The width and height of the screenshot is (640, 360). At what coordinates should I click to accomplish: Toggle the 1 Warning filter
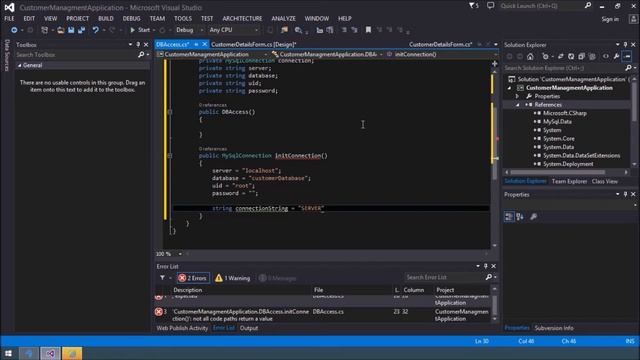coord(232,278)
